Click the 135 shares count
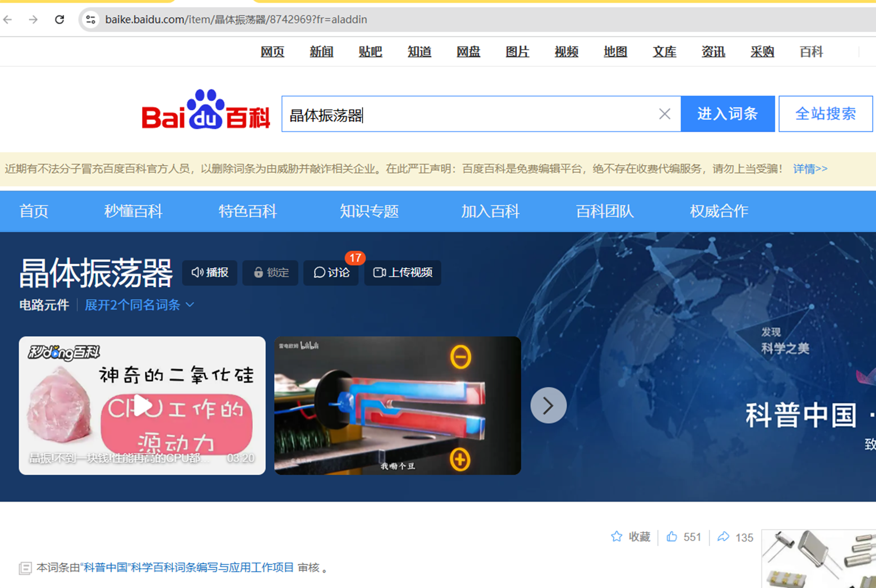This screenshot has height=588, width=876. point(745,537)
